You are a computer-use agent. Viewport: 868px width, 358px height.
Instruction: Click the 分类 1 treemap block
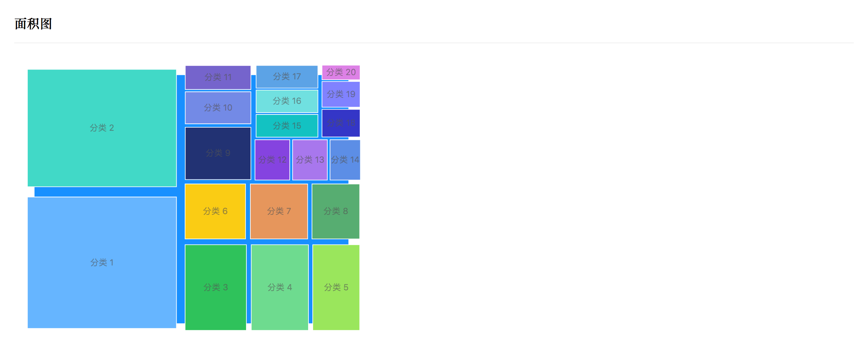click(102, 262)
